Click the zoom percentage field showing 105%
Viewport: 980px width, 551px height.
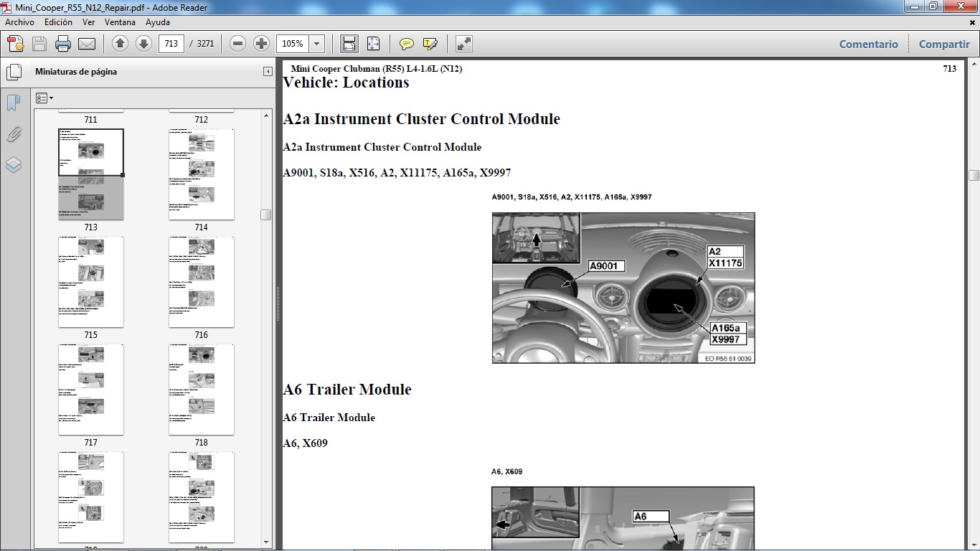pyautogui.click(x=293, y=44)
